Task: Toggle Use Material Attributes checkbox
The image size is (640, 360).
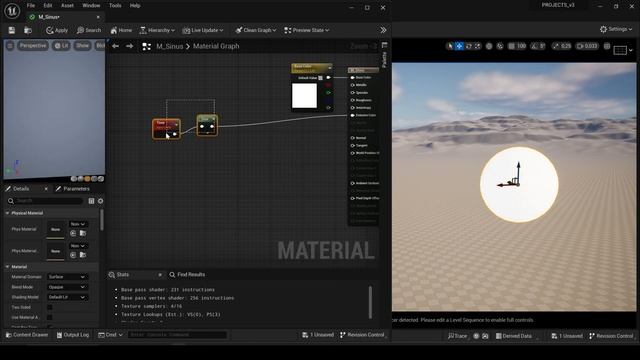Action: [50, 317]
